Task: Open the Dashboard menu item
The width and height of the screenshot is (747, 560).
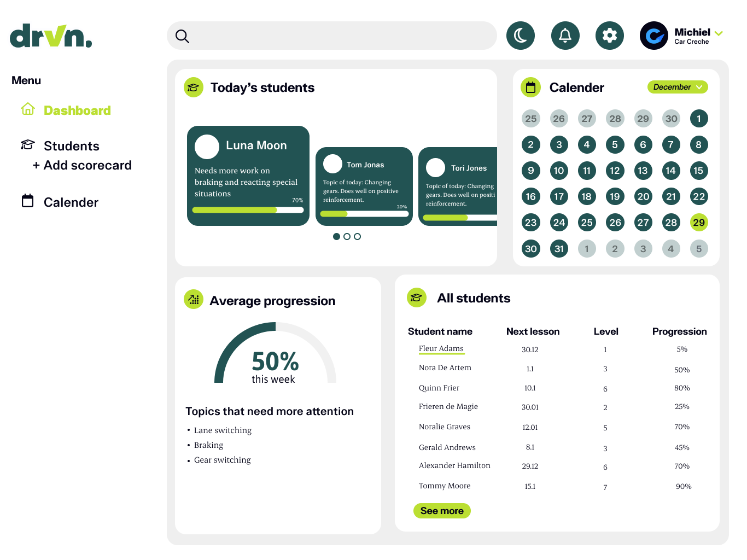Action: [77, 110]
